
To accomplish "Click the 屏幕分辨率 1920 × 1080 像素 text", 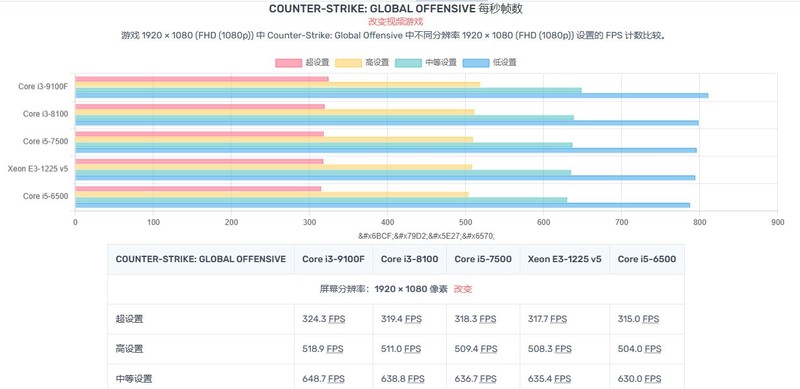I will (x=383, y=289).
